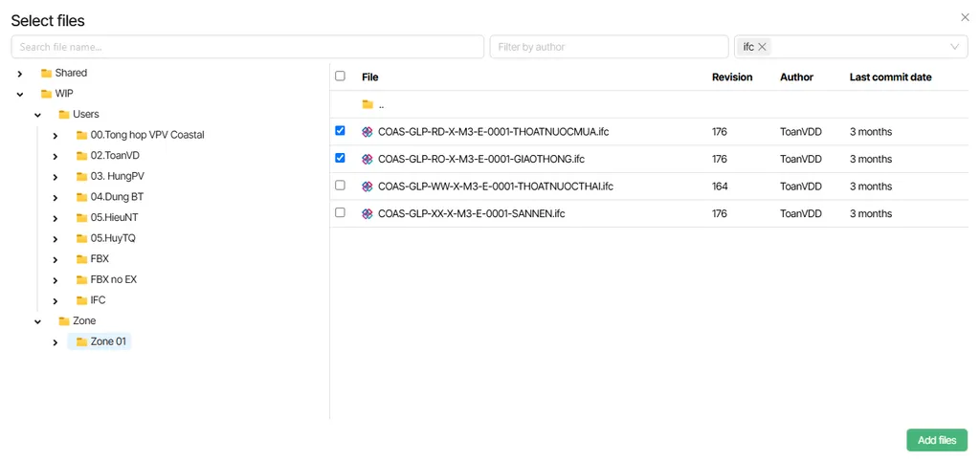Focus the Filter by author field

tap(609, 47)
